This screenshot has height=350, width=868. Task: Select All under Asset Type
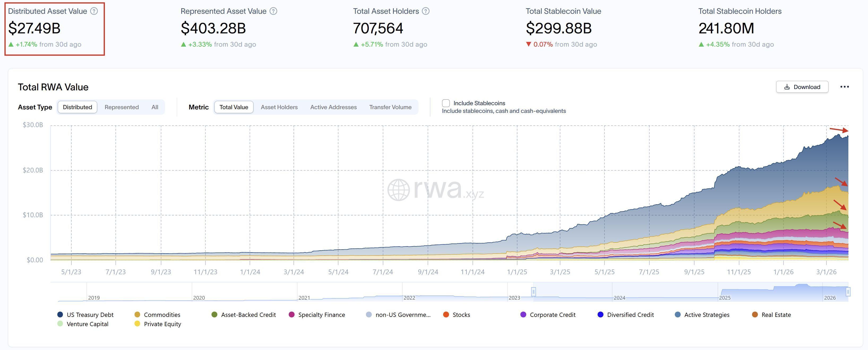click(x=155, y=107)
